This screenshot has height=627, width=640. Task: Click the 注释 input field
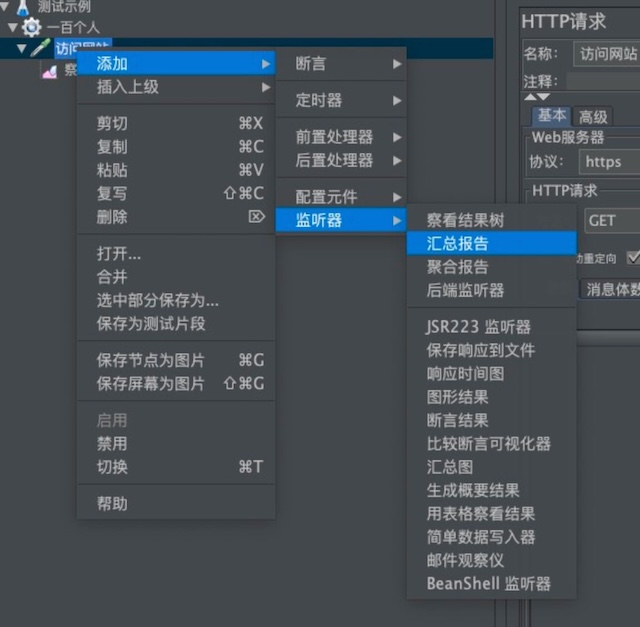(603, 82)
